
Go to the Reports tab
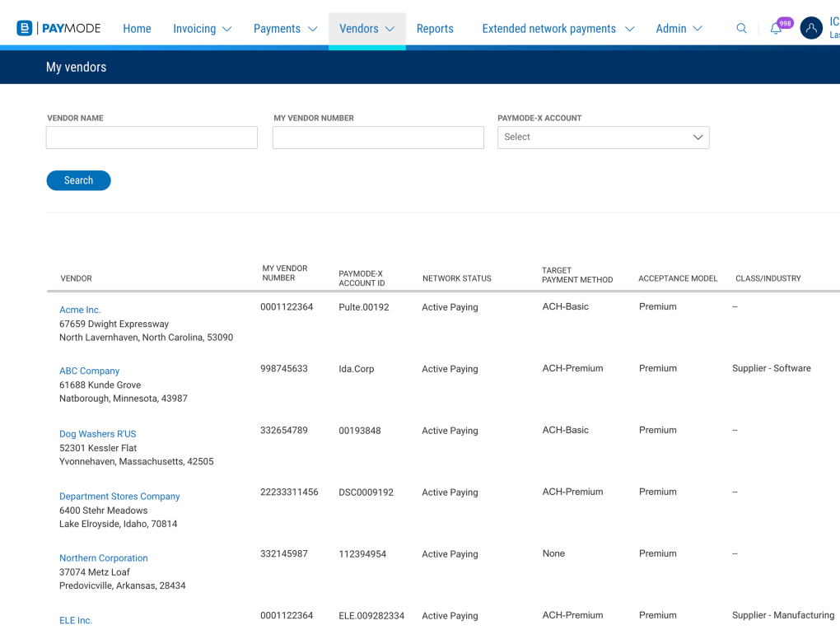(435, 29)
